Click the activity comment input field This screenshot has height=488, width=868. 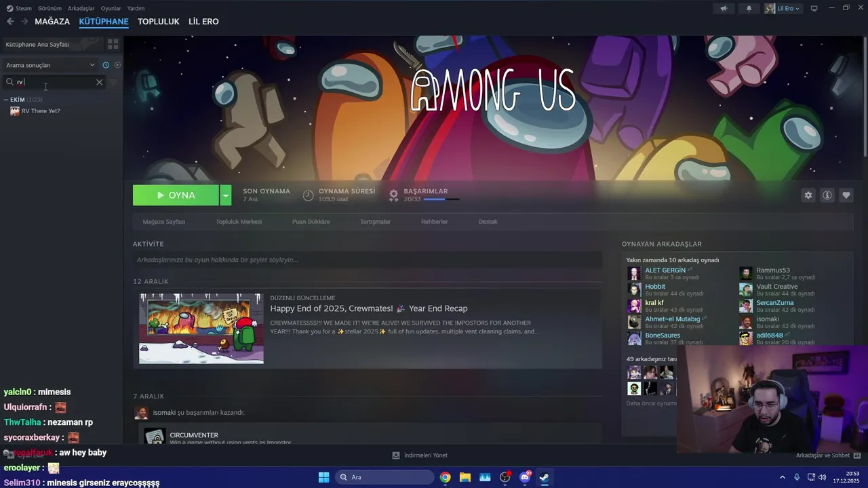click(x=368, y=260)
